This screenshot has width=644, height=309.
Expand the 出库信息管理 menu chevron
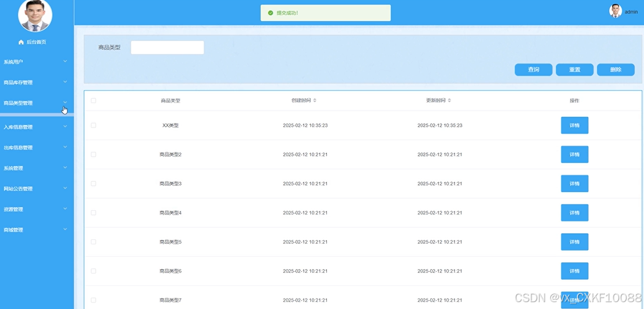pyautogui.click(x=65, y=147)
